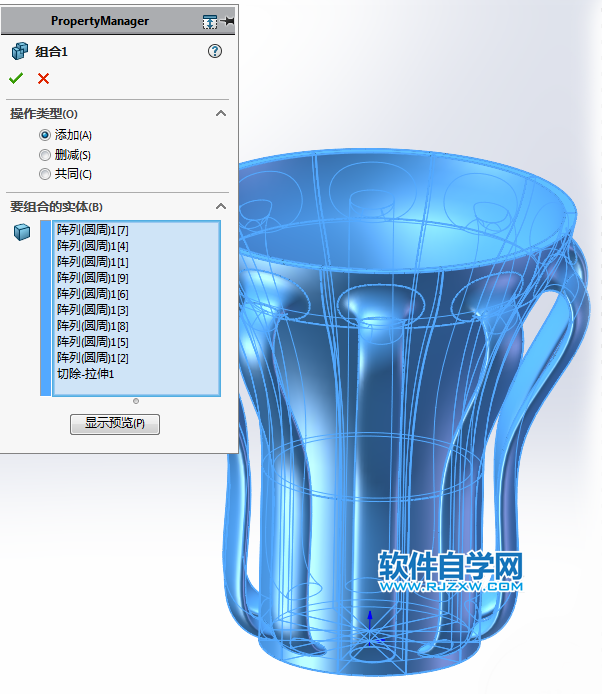Confirm the 组合1 feature with green checkmark

coord(16,78)
